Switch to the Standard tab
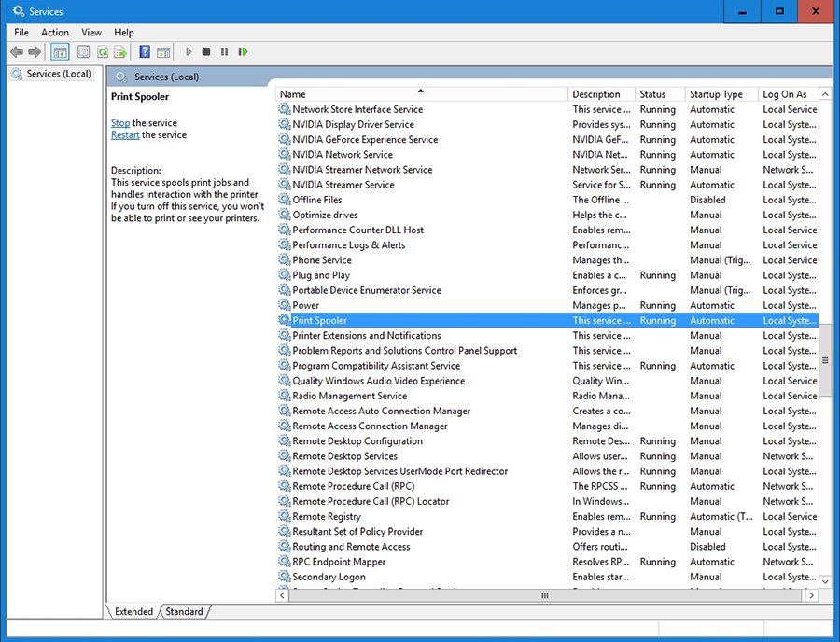This screenshot has width=840, height=642. (x=184, y=612)
